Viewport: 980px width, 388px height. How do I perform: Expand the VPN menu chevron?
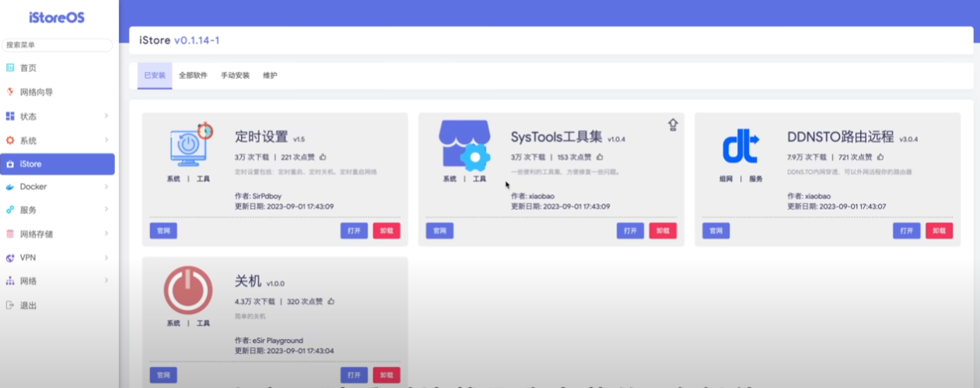tap(106, 257)
